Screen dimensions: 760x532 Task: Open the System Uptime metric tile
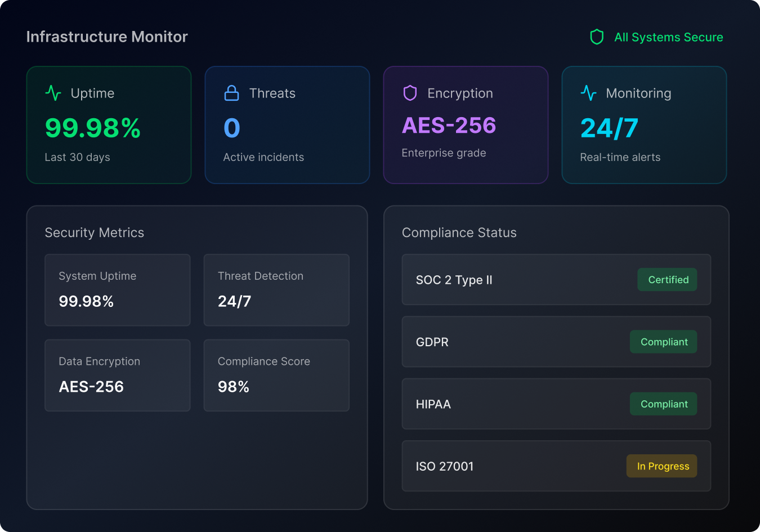[117, 290]
